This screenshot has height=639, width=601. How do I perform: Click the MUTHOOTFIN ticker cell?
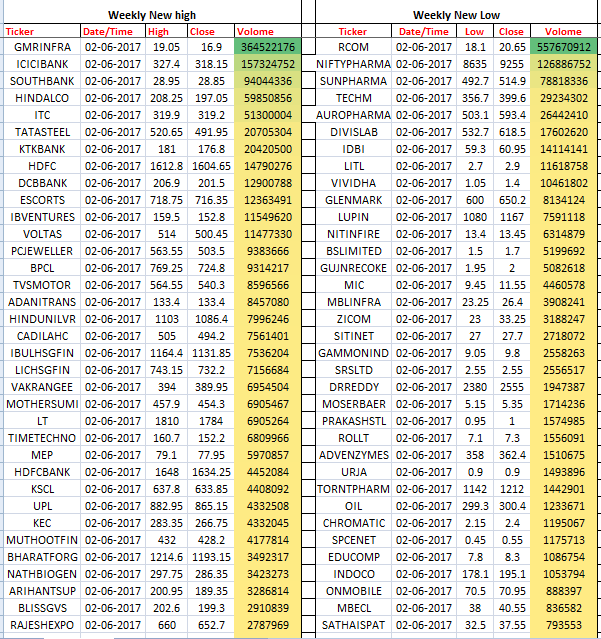[x=42, y=540]
